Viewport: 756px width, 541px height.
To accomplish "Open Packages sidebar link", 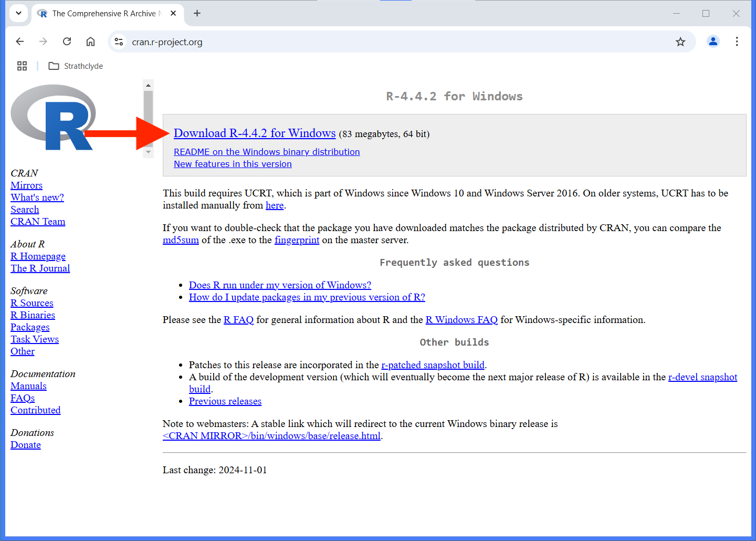I will (x=30, y=327).
